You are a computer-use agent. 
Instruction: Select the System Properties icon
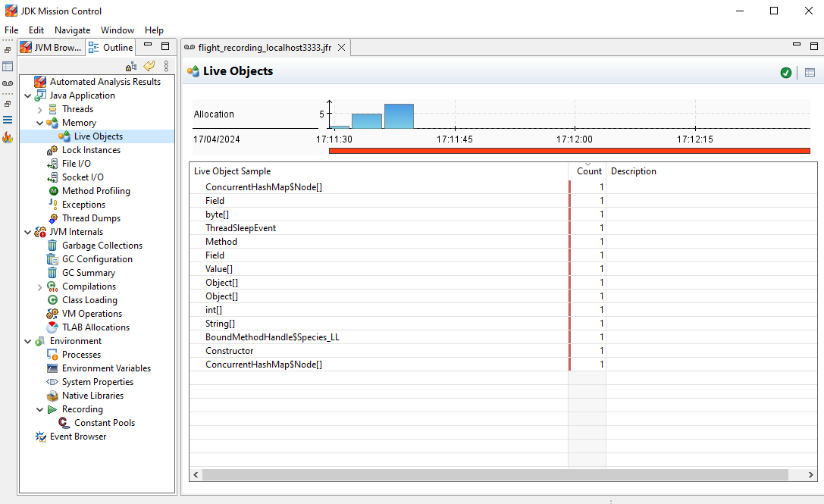click(52, 382)
